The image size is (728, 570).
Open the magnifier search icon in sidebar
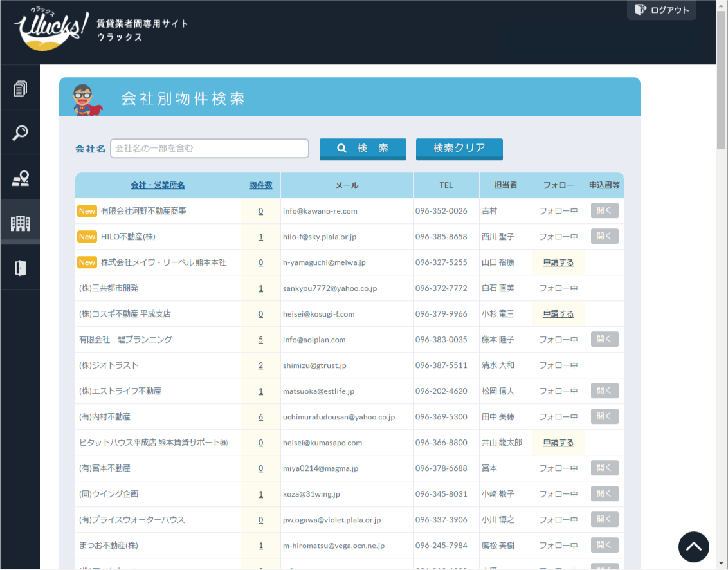[21, 133]
